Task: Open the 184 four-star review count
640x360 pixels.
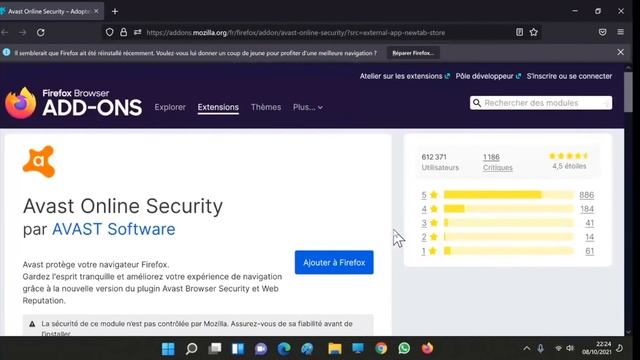Action: pyautogui.click(x=587, y=209)
